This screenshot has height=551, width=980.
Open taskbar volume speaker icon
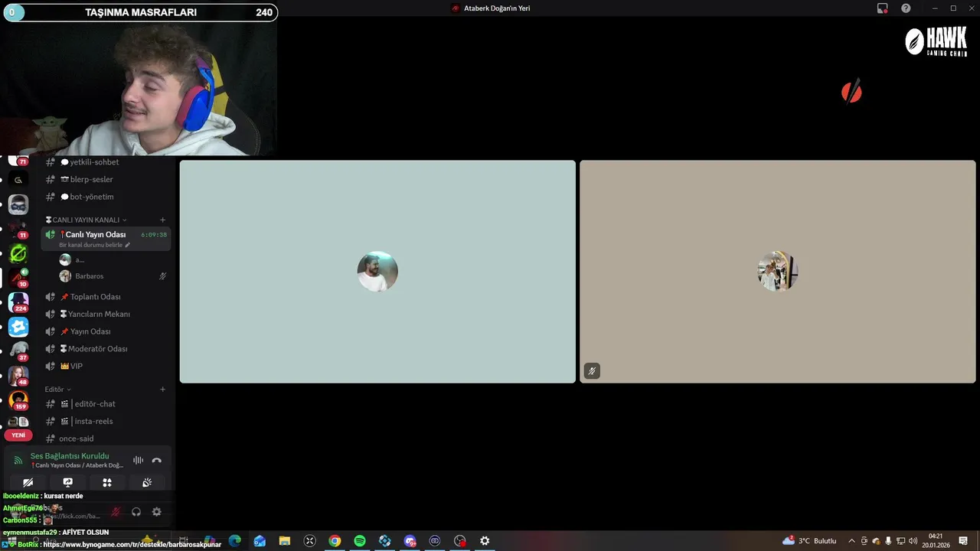[x=913, y=541]
